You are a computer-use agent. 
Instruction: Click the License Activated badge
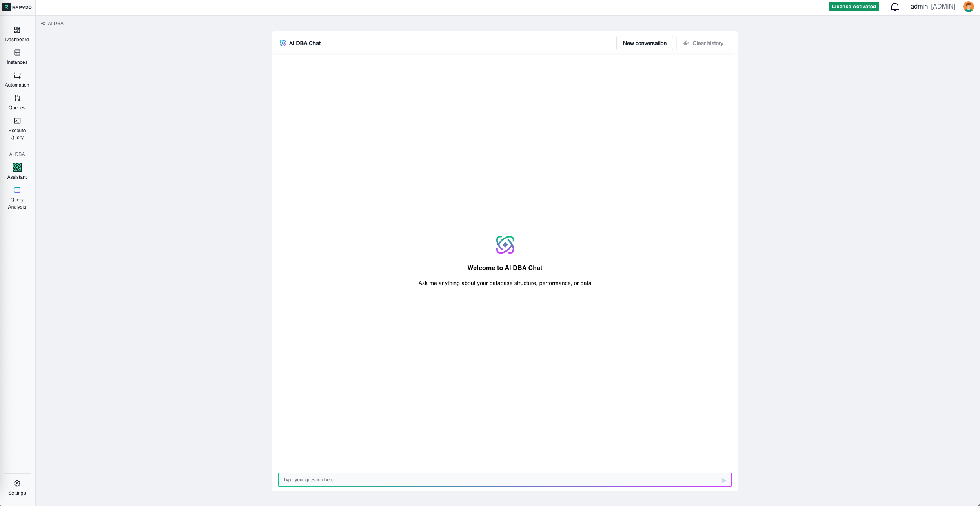pyautogui.click(x=854, y=6)
